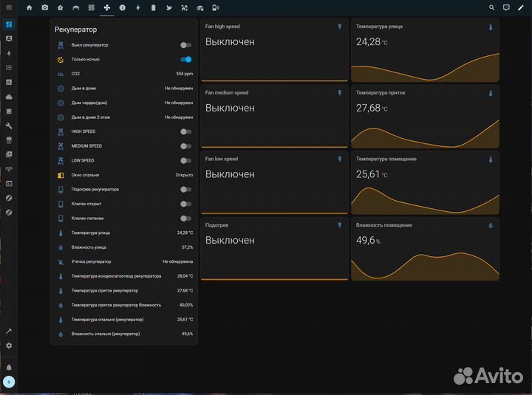Open the assistant chat icon in header
The image size is (532, 395).
(506, 8)
